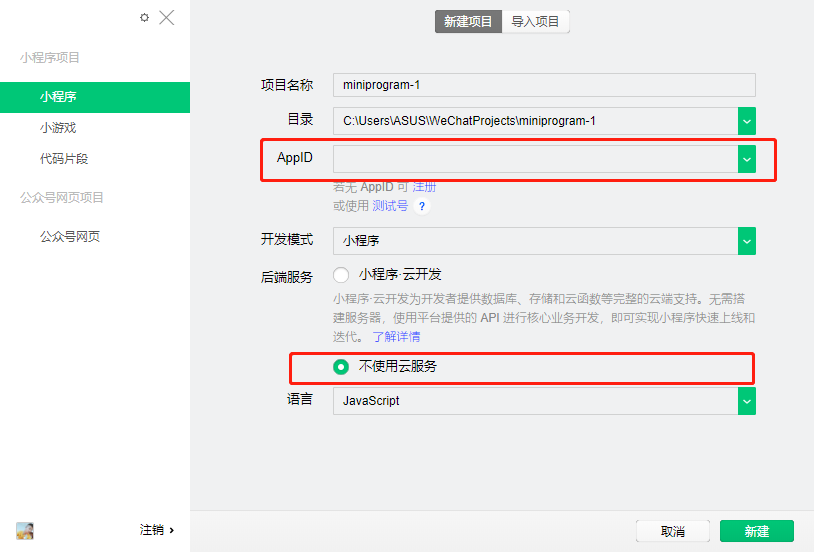Open the 语言 JavaScript dropdown
Screen dimensions: 814x552
click(x=544, y=401)
